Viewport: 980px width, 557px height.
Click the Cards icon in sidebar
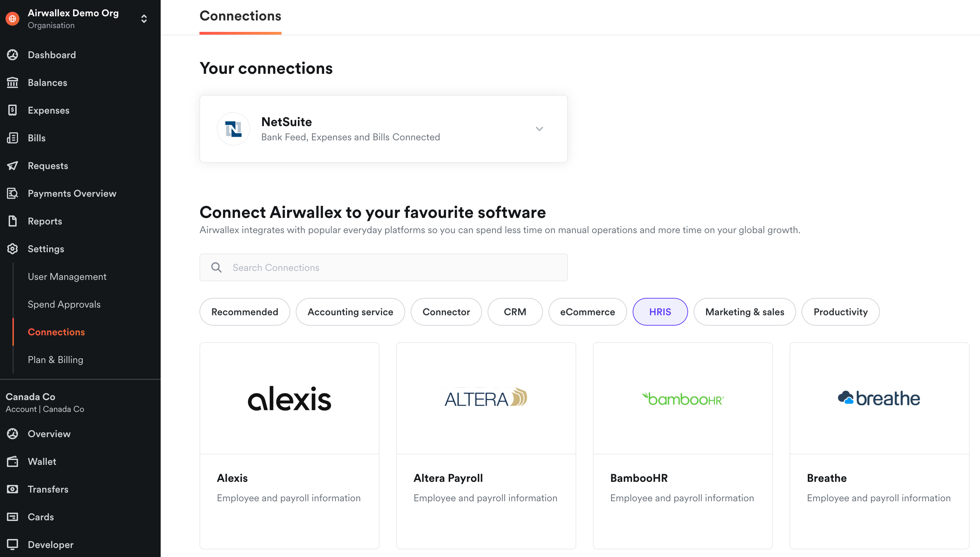(12, 517)
